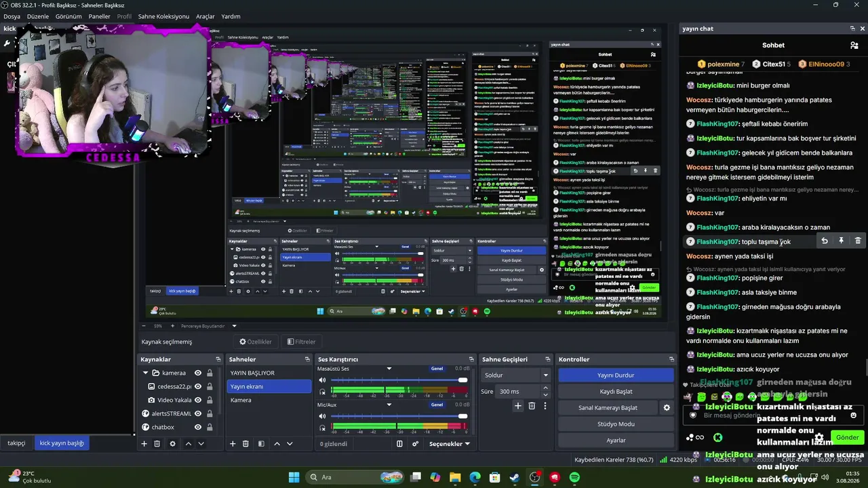
Task: Open the Paneller menu
Action: click(99, 16)
